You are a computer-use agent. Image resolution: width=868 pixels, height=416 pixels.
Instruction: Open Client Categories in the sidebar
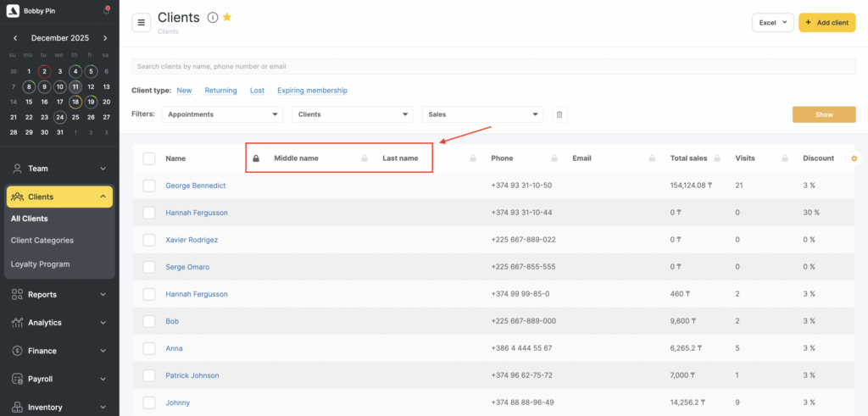coord(42,241)
